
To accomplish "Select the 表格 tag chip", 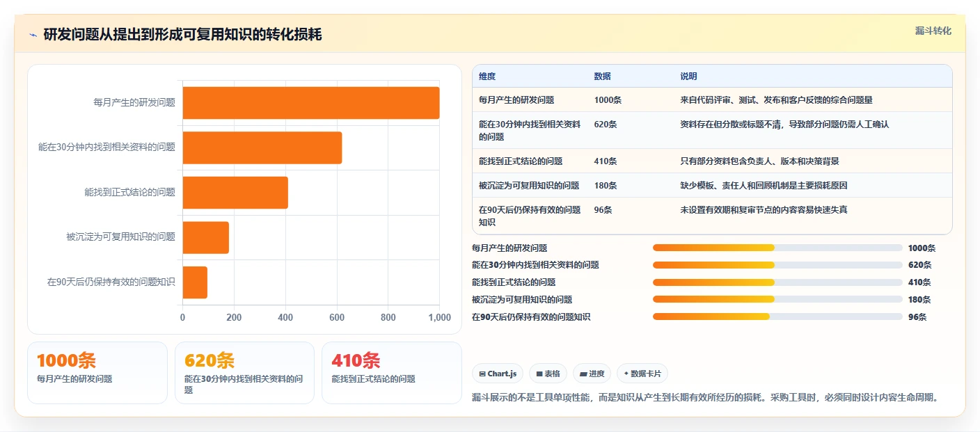I will (x=548, y=374).
